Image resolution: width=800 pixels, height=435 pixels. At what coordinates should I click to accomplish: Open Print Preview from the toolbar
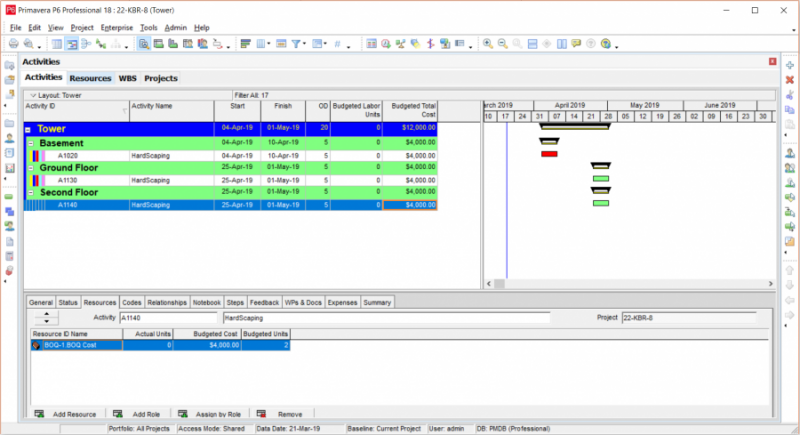[29, 44]
